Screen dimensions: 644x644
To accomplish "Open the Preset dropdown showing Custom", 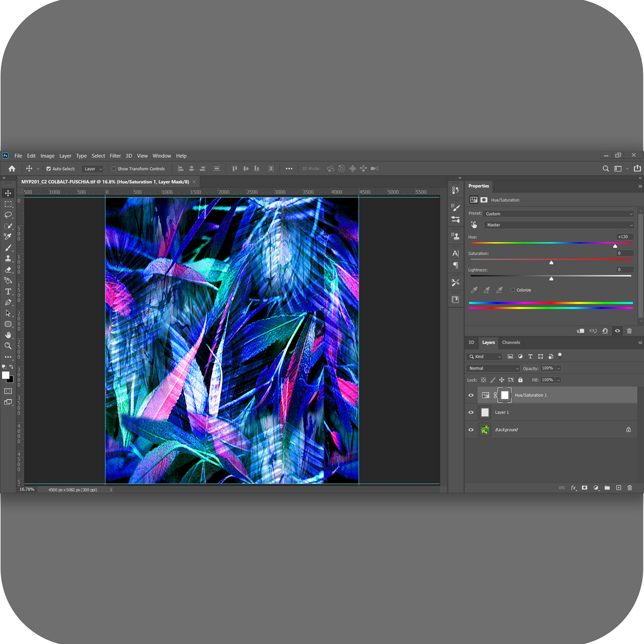I will [x=559, y=214].
